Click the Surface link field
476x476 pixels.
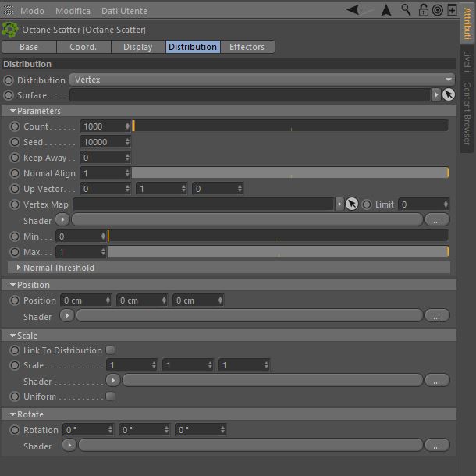[x=250, y=94]
